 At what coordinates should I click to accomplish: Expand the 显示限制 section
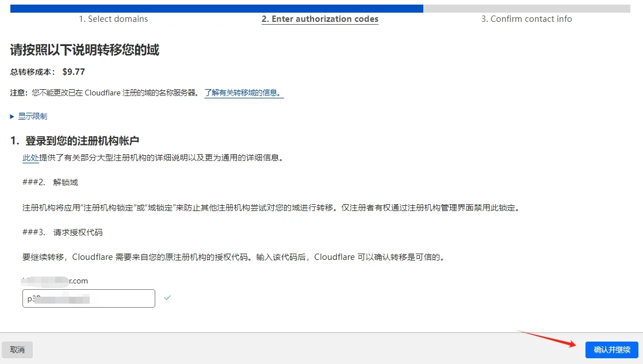click(29, 116)
